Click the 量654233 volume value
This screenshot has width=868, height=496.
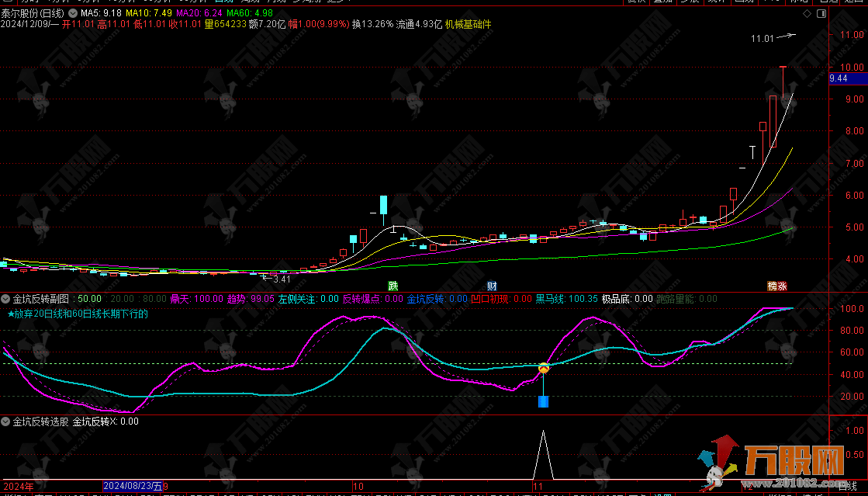[225, 24]
